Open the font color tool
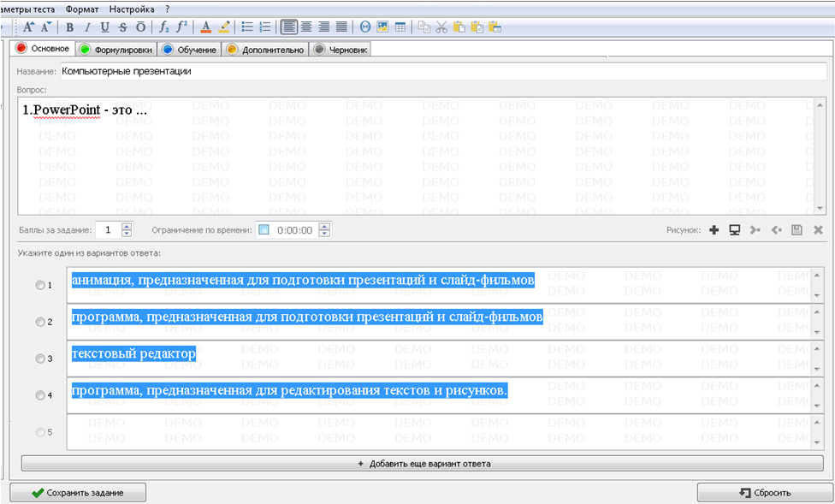This screenshot has height=504, width=835. tap(206, 27)
